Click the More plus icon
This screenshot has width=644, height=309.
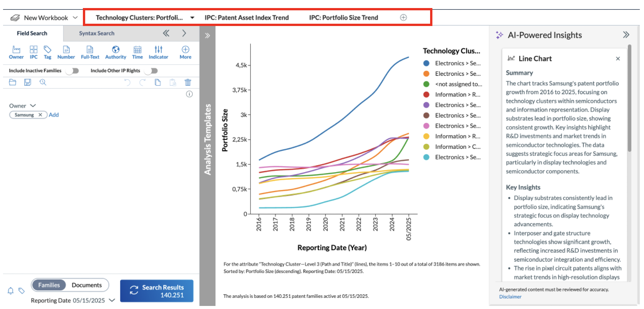coord(185,50)
